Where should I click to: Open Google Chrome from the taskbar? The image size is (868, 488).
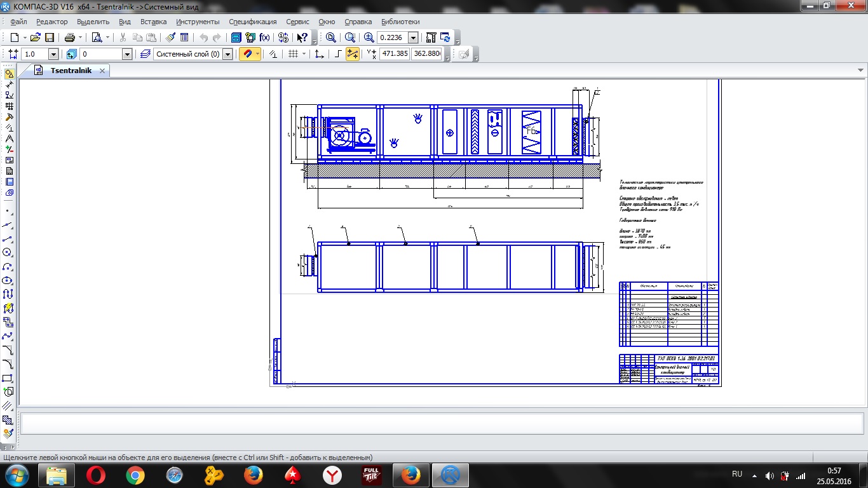pos(135,475)
